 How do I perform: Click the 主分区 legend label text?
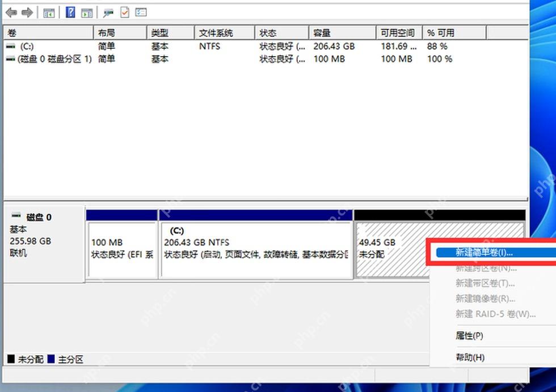pyautogui.click(x=70, y=360)
